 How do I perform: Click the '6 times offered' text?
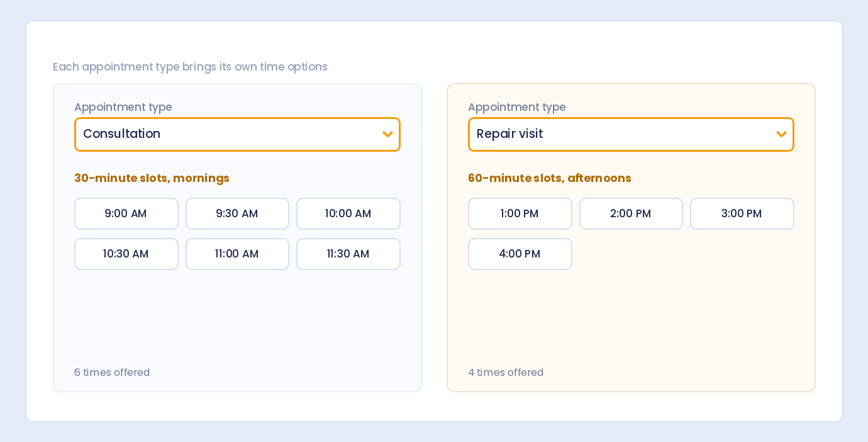pos(112,372)
